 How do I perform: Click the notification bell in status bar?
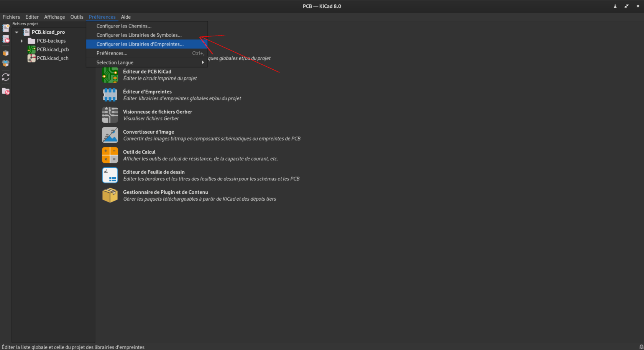641,347
